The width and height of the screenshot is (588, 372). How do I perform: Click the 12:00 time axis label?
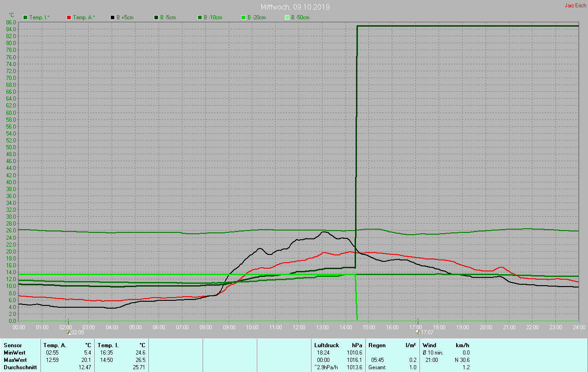tap(299, 327)
